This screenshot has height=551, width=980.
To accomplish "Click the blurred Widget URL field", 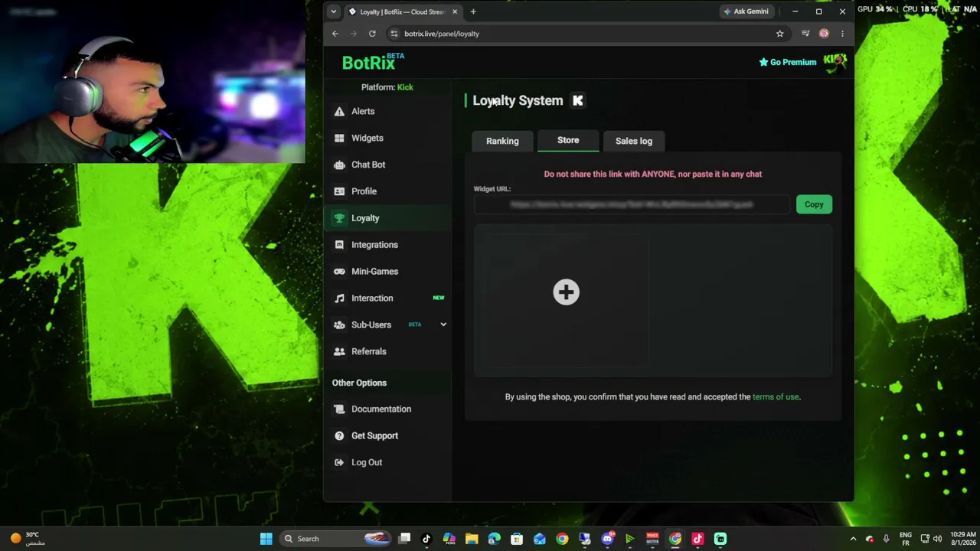I will click(632, 204).
